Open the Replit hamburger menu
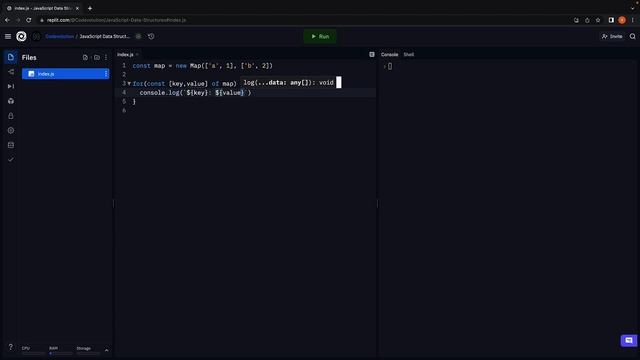Viewport: 640px width, 360px height. (x=8, y=36)
